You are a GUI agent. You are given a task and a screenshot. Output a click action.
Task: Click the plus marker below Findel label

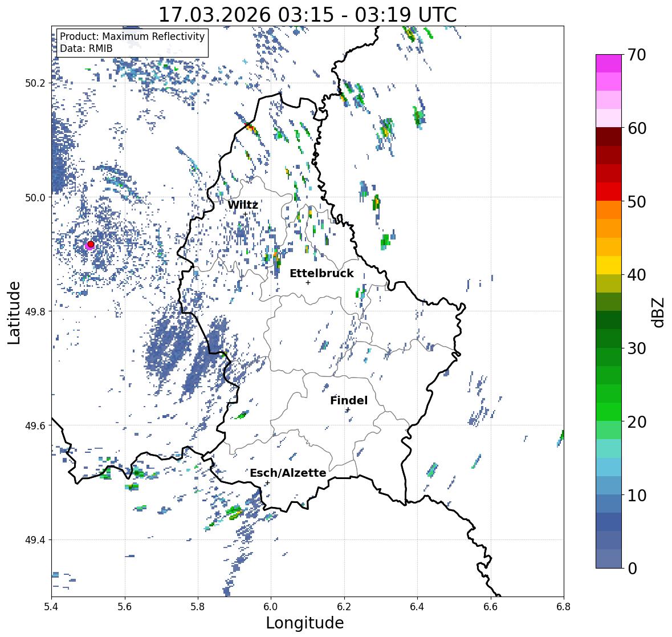click(x=348, y=410)
